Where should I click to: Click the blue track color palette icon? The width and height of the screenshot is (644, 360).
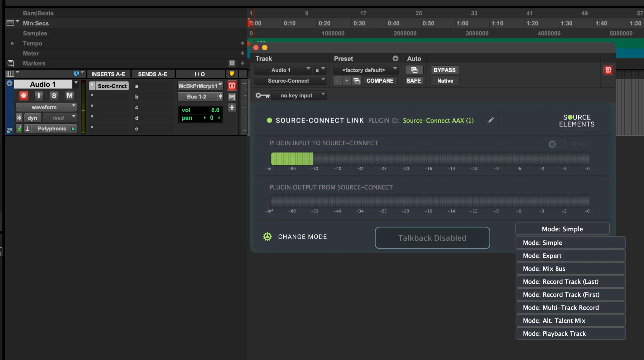tap(76, 74)
